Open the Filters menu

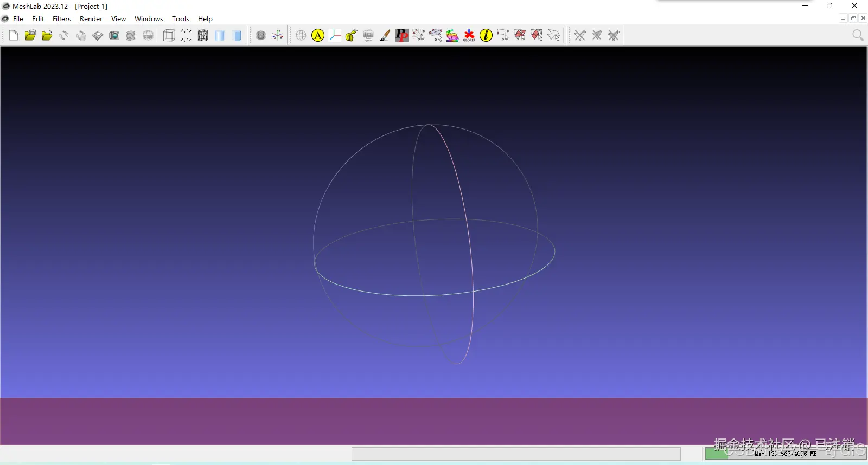62,18
